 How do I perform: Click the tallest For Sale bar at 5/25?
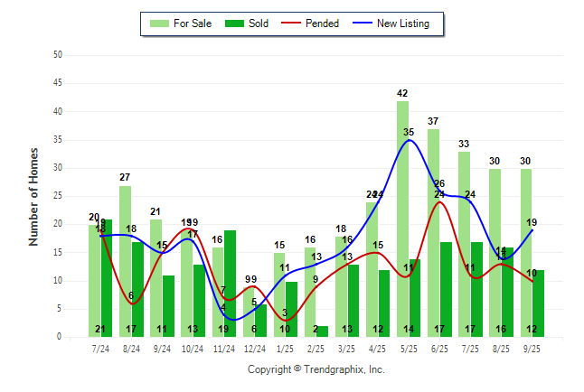click(x=402, y=217)
